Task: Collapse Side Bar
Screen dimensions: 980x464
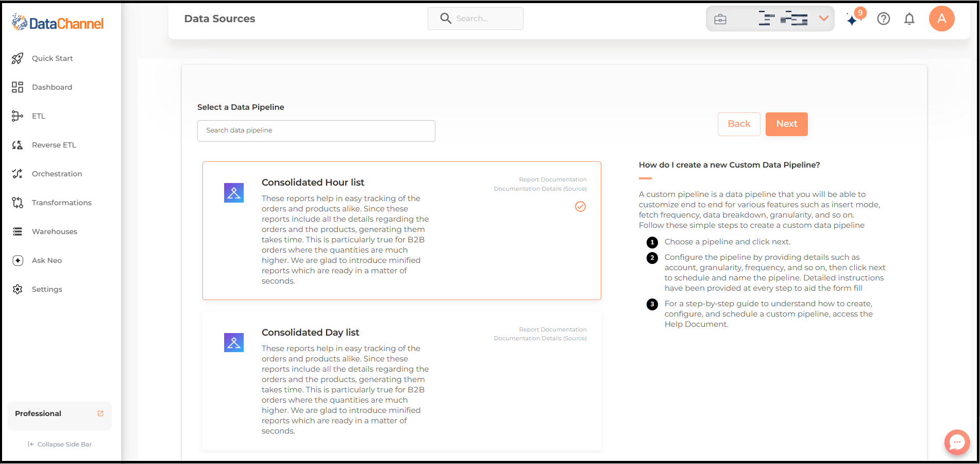Action: [60, 444]
